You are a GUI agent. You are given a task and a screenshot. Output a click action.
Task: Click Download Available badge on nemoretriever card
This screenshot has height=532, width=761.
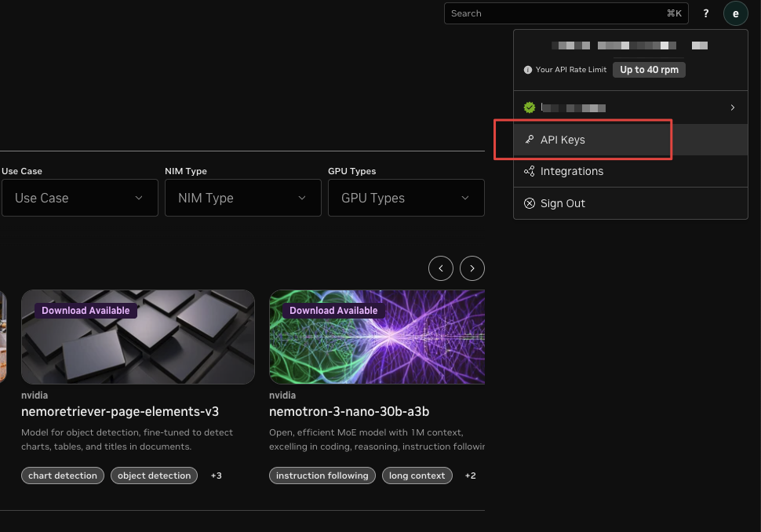pos(86,311)
